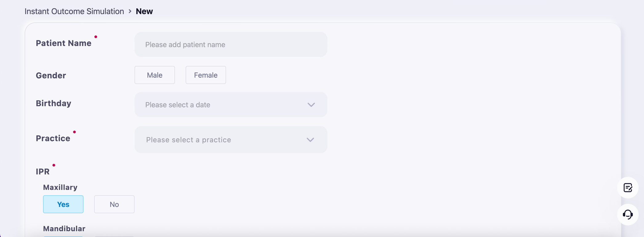
Task: Click the Mandibular heading
Action: coord(64,229)
